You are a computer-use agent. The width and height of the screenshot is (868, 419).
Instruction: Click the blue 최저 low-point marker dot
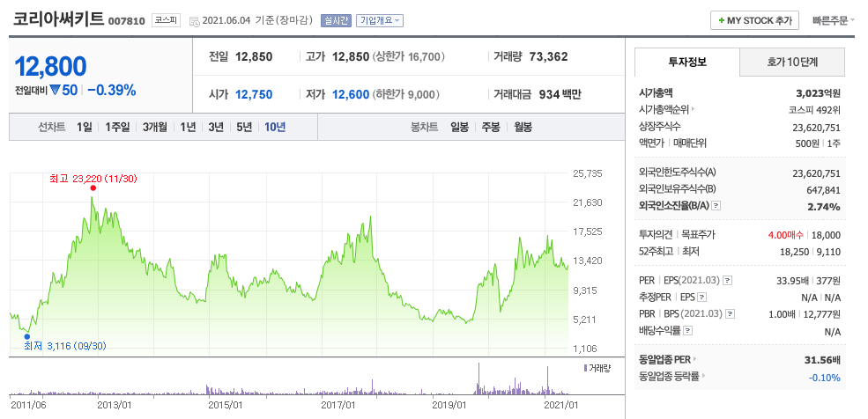(26, 336)
